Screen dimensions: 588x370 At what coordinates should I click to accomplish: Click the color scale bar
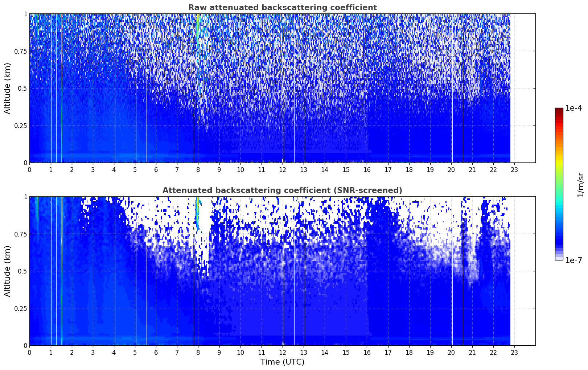[559, 184]
